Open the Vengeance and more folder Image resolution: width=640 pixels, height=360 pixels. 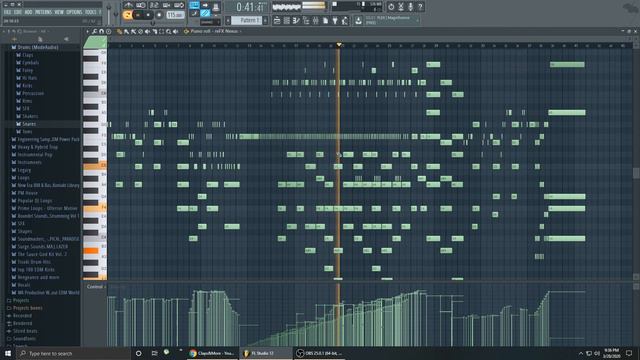pos(38,278)
